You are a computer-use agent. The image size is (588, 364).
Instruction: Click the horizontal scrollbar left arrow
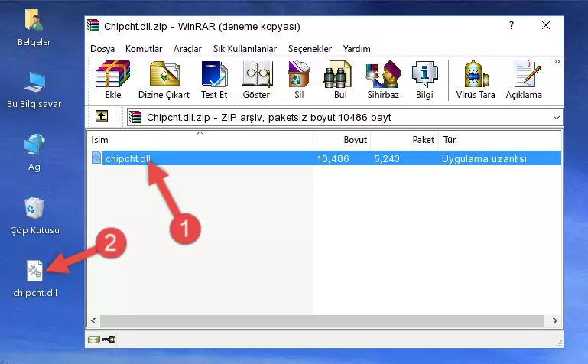click(93, 321)
